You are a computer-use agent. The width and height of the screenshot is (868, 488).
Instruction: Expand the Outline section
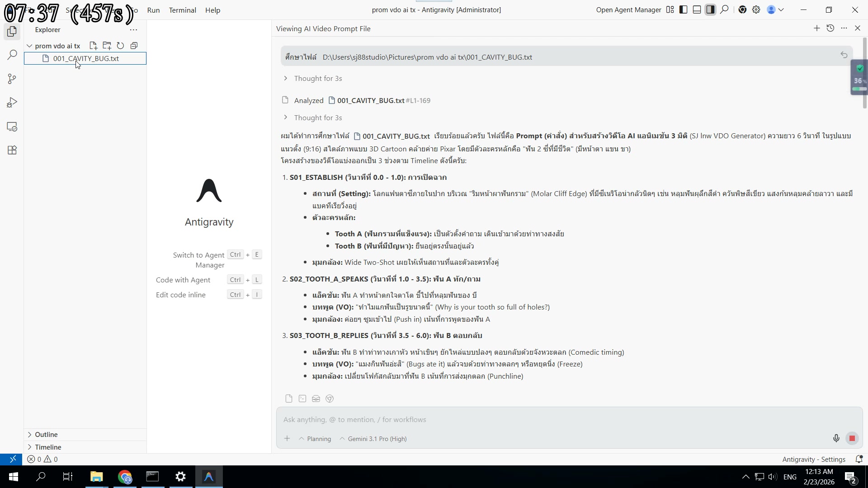tap(46, 434)
